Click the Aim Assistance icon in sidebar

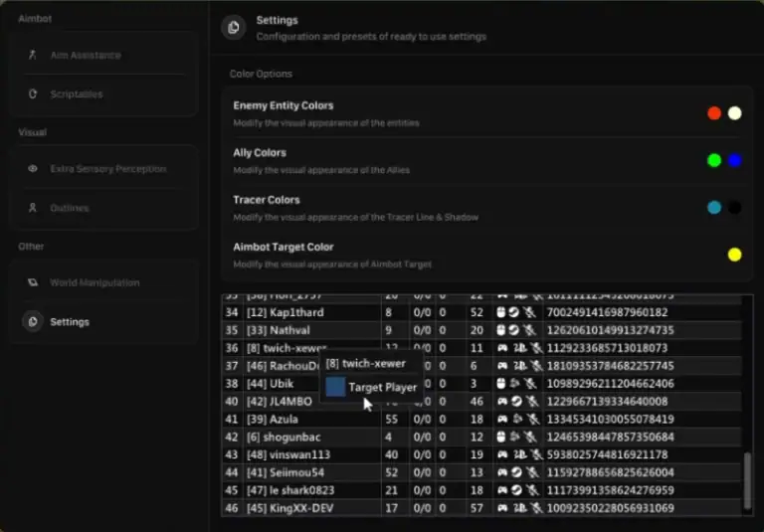[32, 55]
